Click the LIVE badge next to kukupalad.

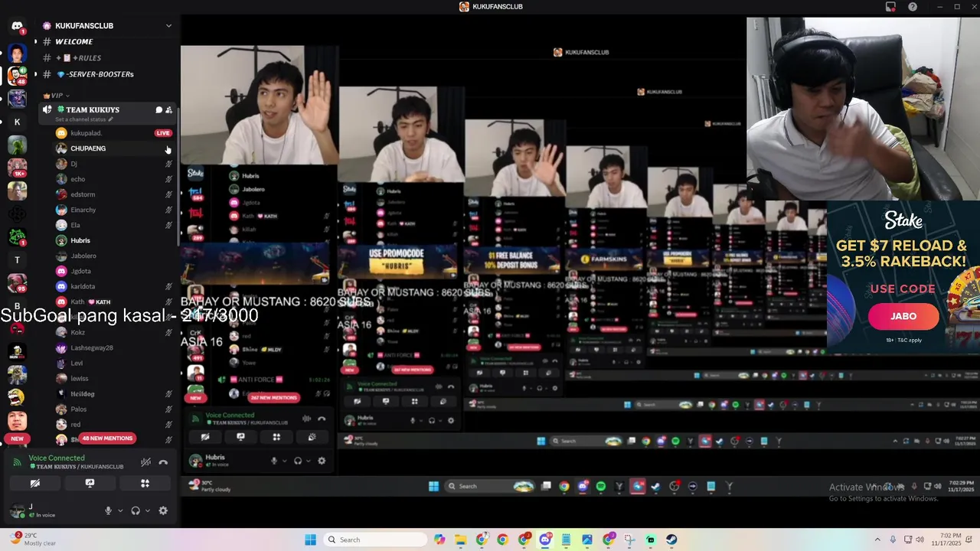click(163, 133)
